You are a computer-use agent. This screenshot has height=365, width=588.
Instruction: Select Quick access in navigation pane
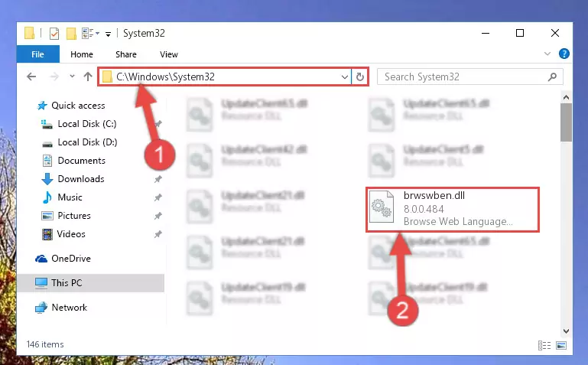coord(71,106)
